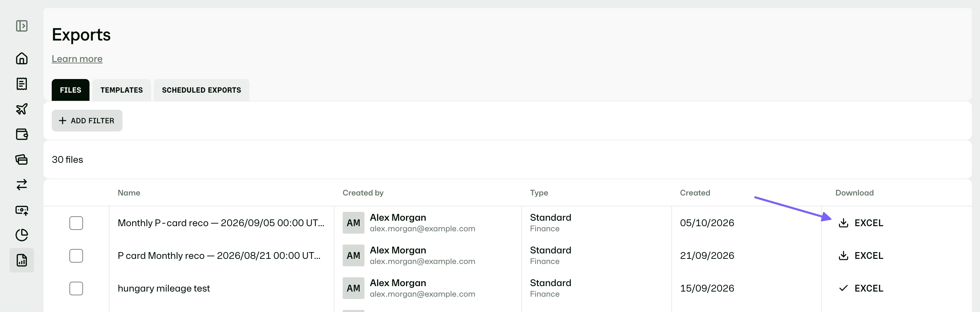
Task: Tick checkbox for P card Monthly reco row
Action: click(x=76, y=255)
